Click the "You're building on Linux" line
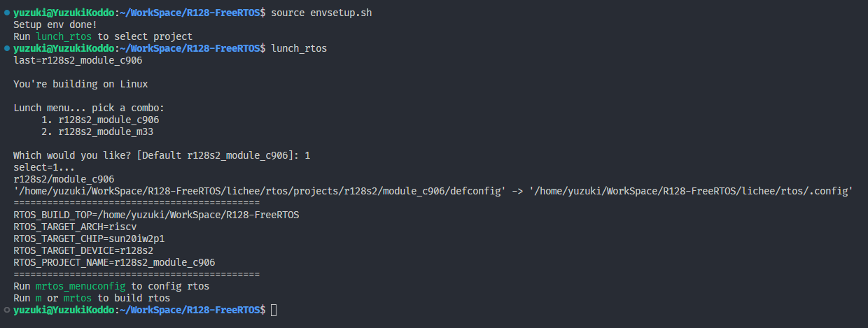The height and width of the screenshot is (328, 868). click(81, 84)
